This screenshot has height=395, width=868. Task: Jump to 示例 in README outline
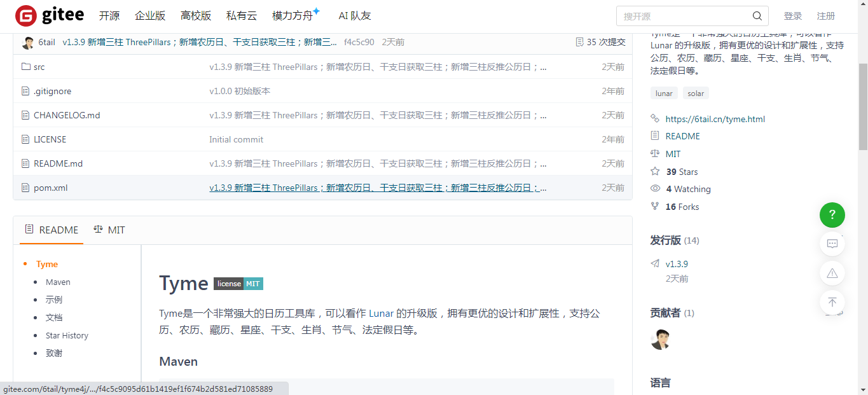point(54,300)
